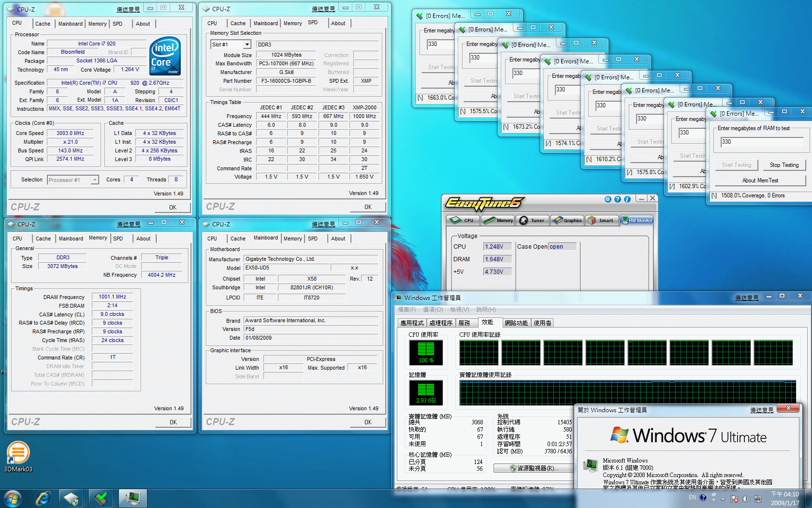Minimize the EasyTune6 window
Image resolution: width=812 pixels, height=508 pixels.
(x=641, y=199)
